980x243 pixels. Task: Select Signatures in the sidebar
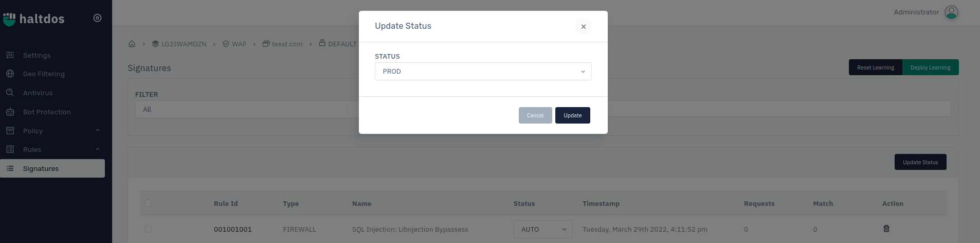coord(52,168)
